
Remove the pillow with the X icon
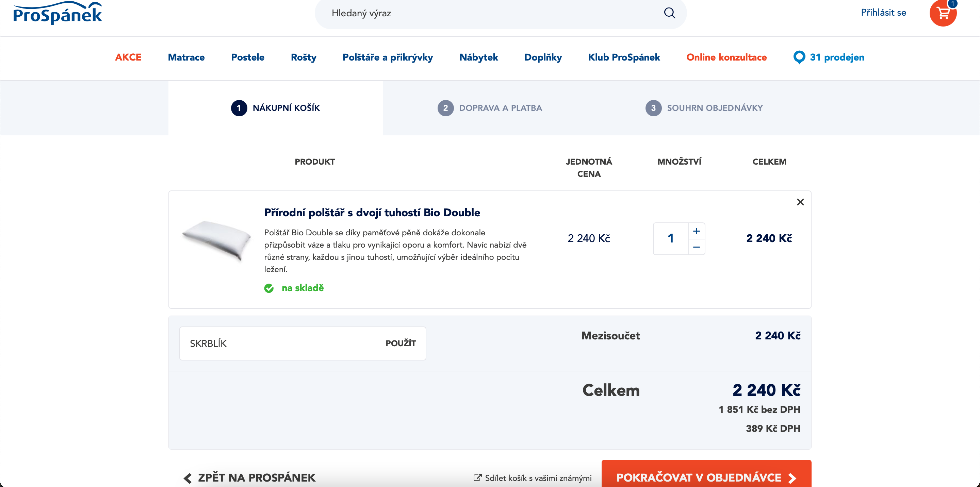coord(800,202)
